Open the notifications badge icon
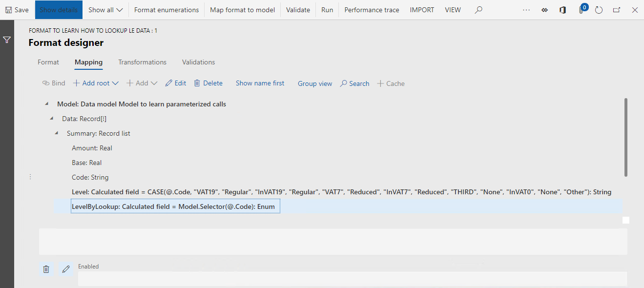 (x=581, y=10)
